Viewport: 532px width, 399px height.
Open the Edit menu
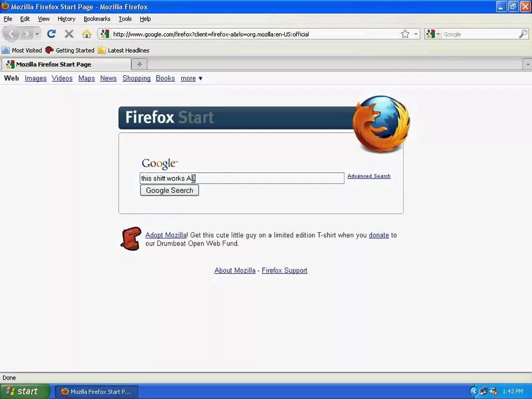(x=25, y=19)
